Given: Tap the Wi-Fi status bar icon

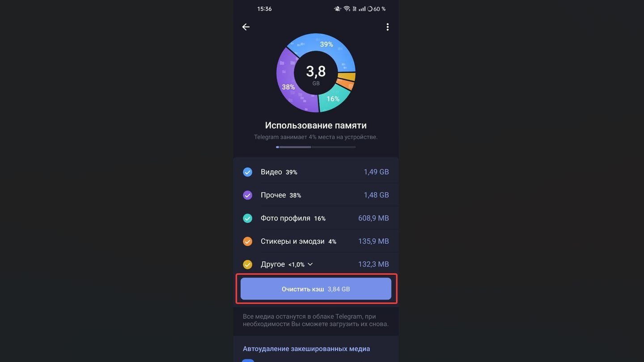Looking at the screenshot, I should (347, 9).
